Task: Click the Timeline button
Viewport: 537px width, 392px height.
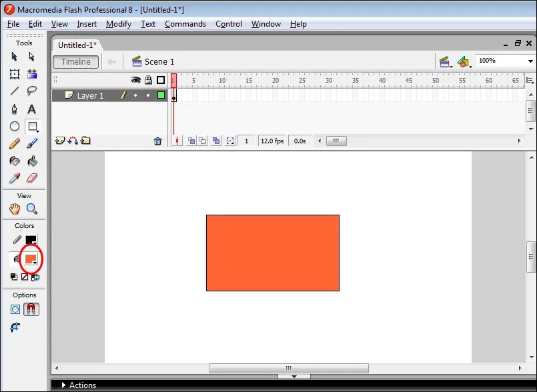Action: pyautogui.click(x=75, y=62)
